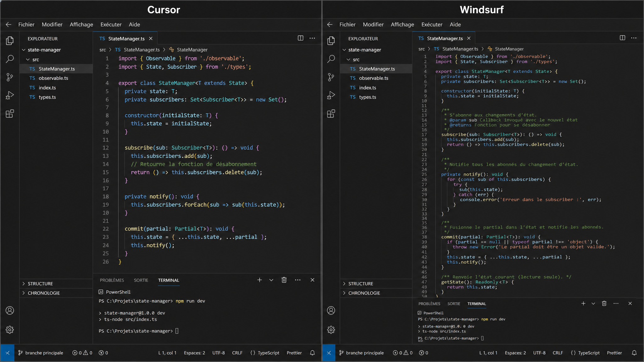Expand STRUCTURE section in Windsurf
Screen dimensions: 644x362
pyautogui.click(x=344, y=283)
